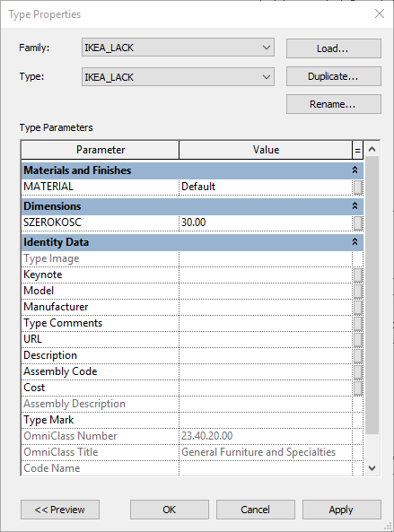This screenshot has width=394, height=532.
Task: Collapse the Dimensions group
Action: (355, 206)
